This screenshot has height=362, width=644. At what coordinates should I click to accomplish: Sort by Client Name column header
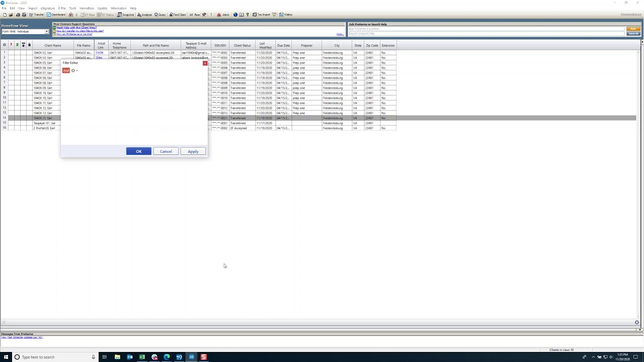pyautogui.click(x=53, y=45)
